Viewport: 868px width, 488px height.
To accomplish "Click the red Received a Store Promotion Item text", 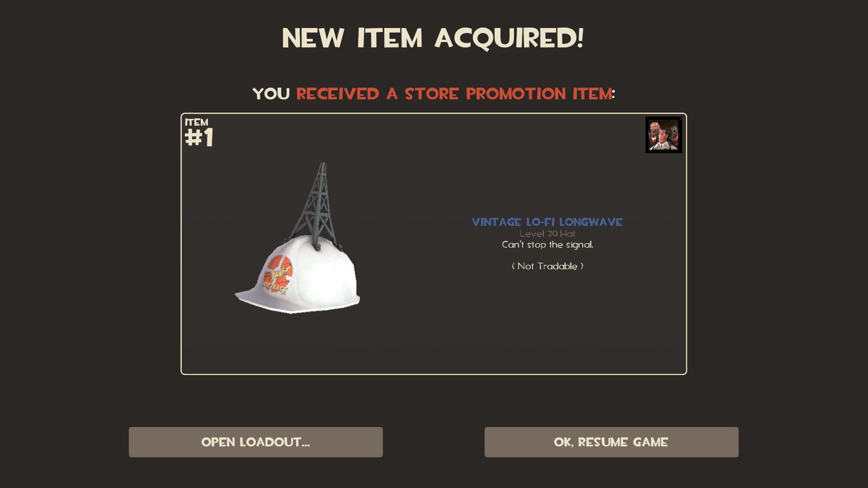I will pos(454,94).
